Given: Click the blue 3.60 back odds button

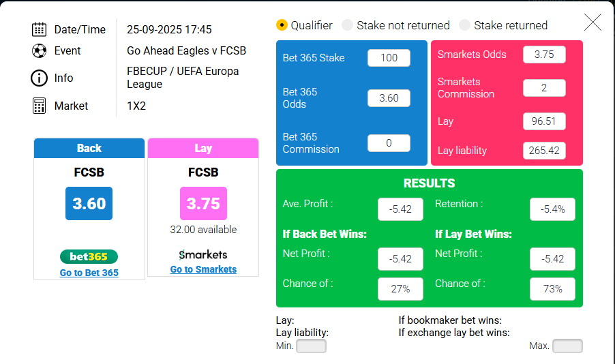Looking at the screenshot, I should [89, 203].
